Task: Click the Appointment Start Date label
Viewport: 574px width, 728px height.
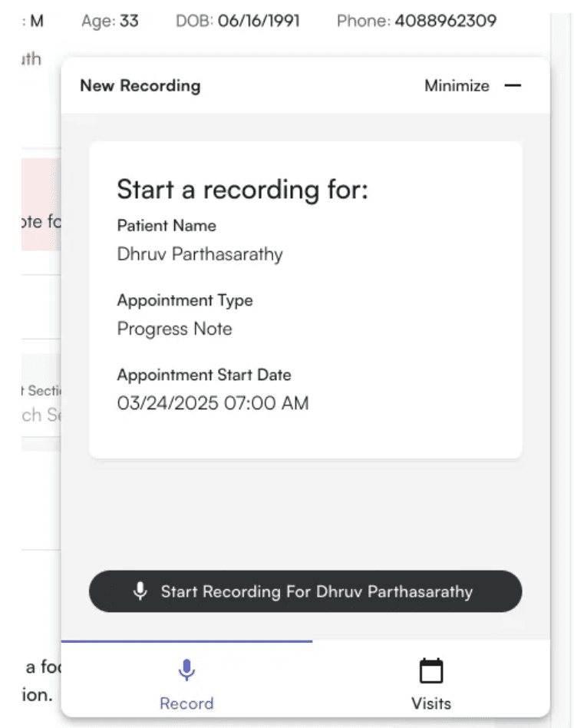Action: point(204,375)
